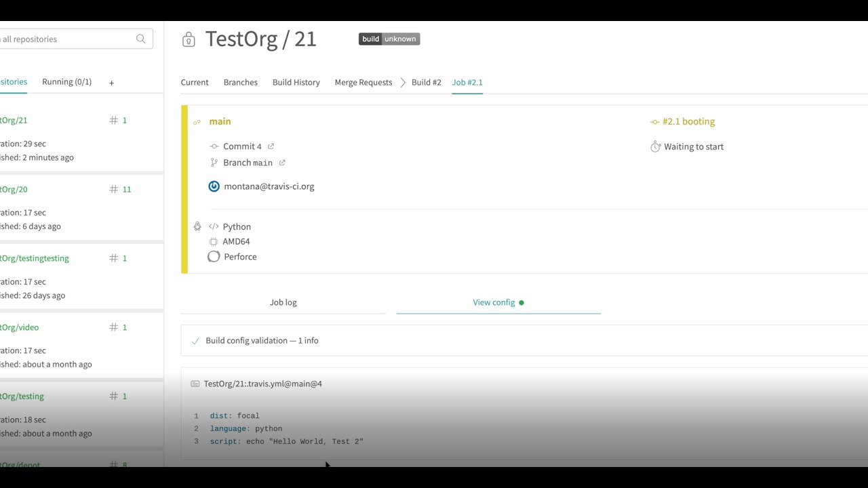The width and height of the screenshot is (868, 488).
Task: Click config line 'language: python'
Action: [x=246, y=429]
